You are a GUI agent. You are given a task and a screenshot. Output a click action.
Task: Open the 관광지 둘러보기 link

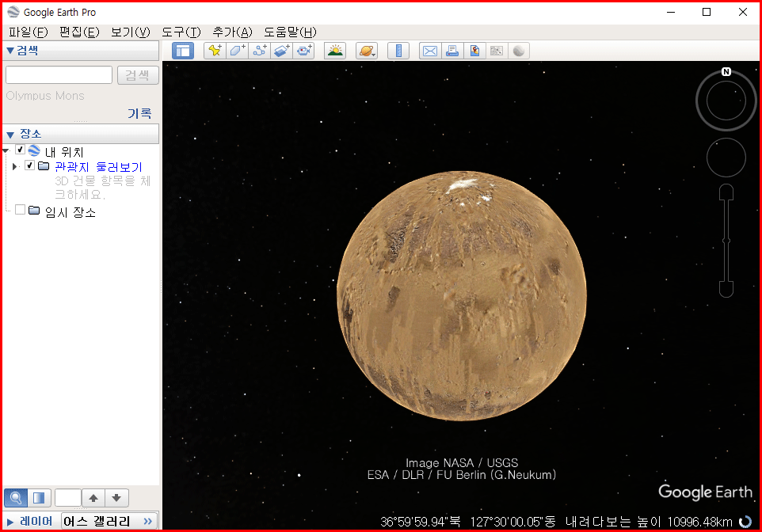coord(98,166)
